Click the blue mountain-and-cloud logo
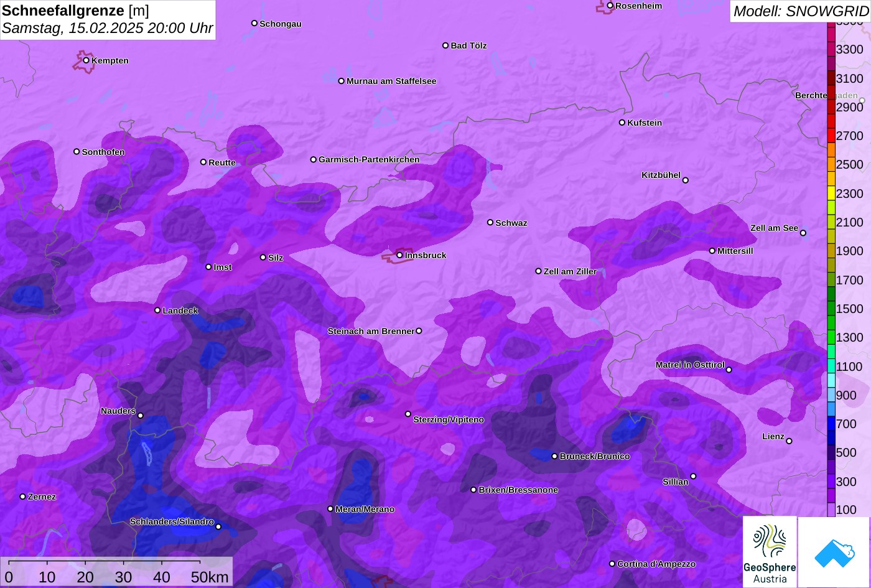 834,552
